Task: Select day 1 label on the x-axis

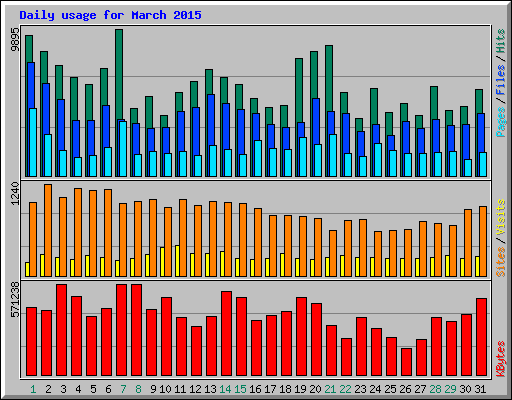Action: pyautogui.click(x=33, y=389)
